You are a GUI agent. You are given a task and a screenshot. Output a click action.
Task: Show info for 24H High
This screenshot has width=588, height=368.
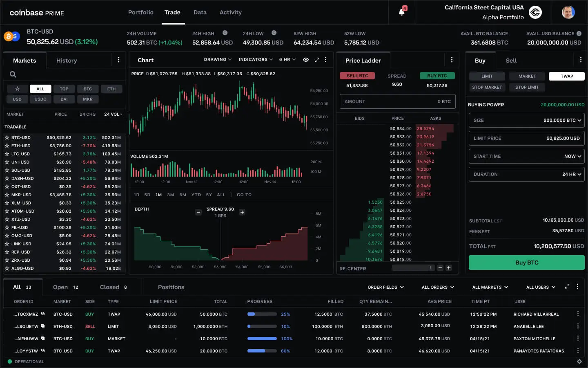[x=225, y=33]
